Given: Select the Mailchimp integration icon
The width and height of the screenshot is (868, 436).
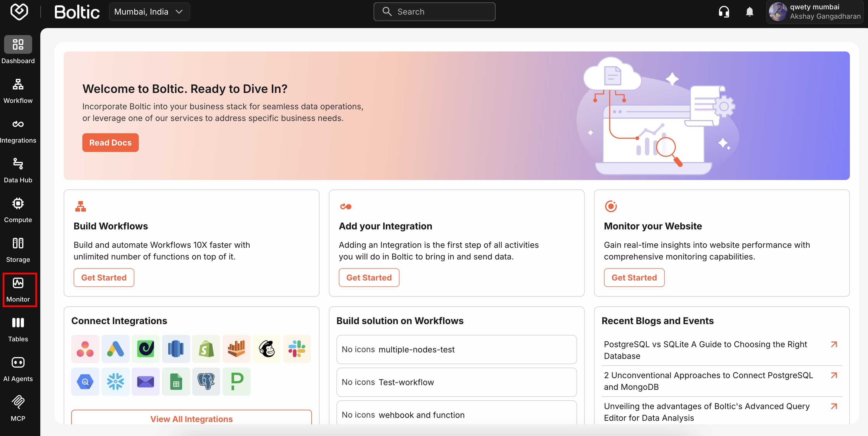Looking at the screenshot, I should [x=267, y=349].
